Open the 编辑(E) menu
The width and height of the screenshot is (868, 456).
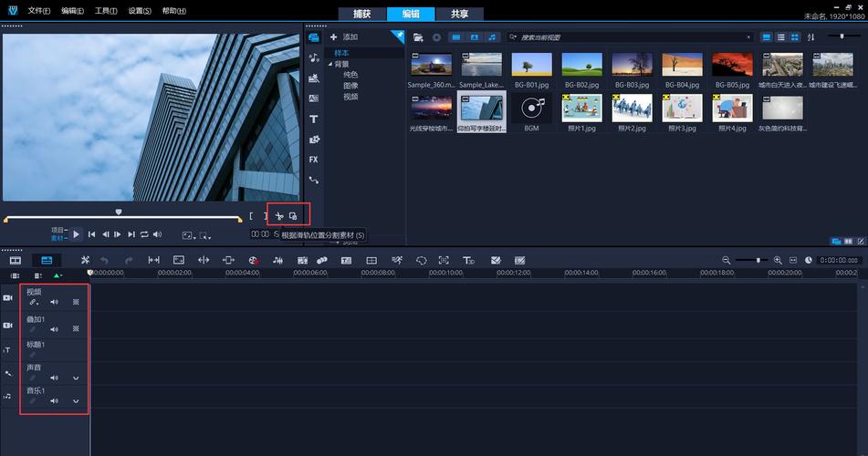[x=72, y=11]
